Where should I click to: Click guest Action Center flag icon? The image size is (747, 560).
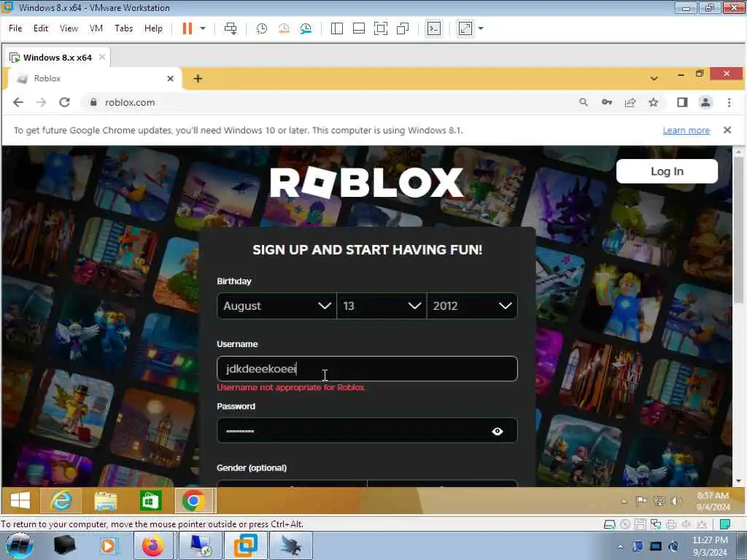[x=641, y=501]
